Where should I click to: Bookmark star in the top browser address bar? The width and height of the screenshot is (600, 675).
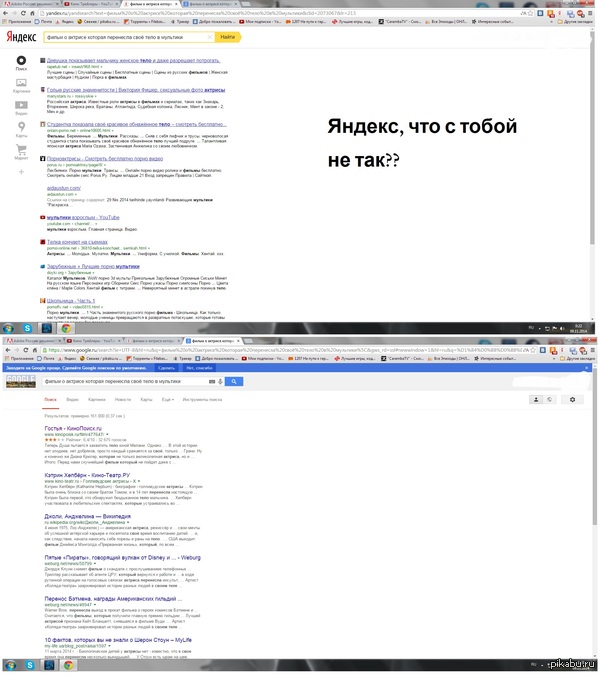(x=531, y=13)
